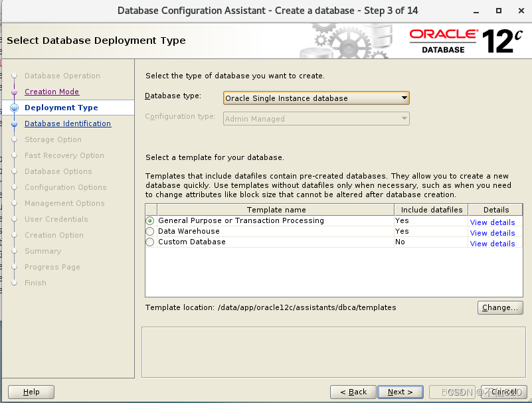Click the Change template location button
The width and height of the screenshot is (532, 403).
(499, 307)
